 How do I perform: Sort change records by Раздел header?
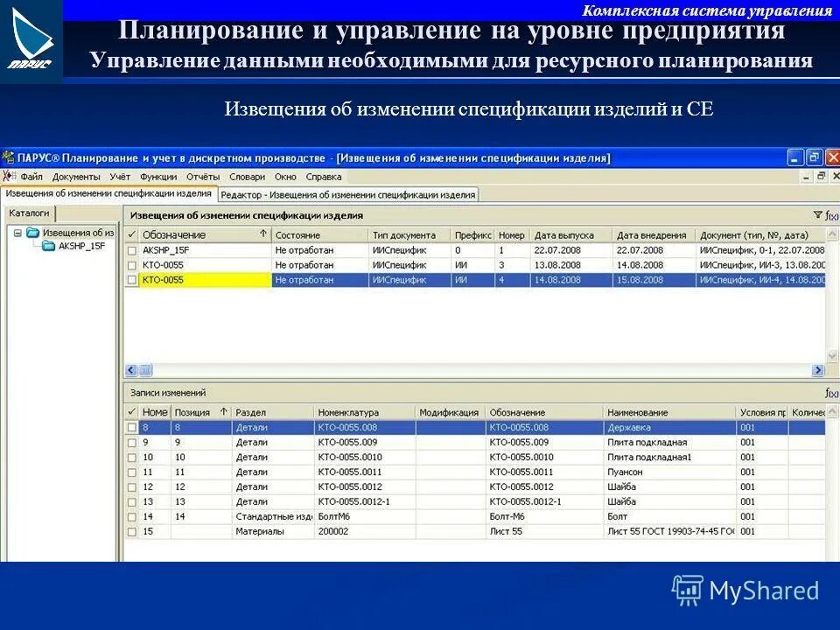tap(273, 412)
